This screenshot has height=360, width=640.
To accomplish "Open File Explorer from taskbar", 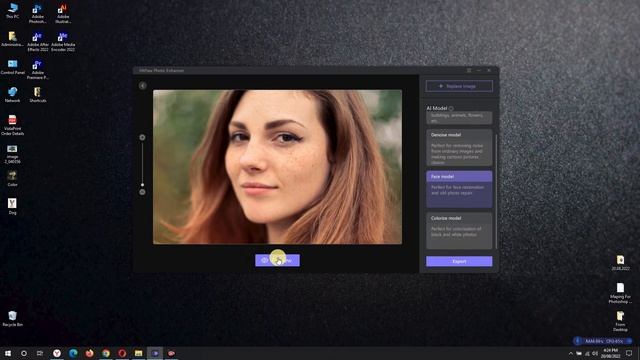I will (x=138, y=353).
